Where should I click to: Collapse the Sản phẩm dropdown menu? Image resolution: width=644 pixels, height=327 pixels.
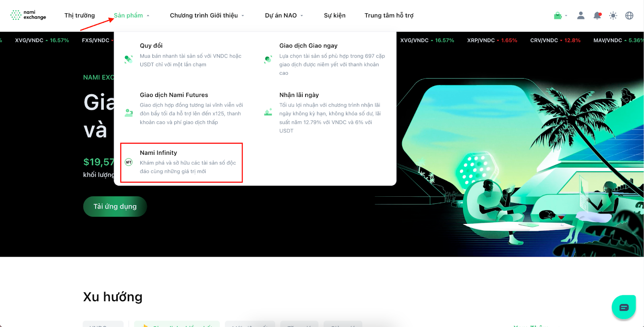click(132, 15)
